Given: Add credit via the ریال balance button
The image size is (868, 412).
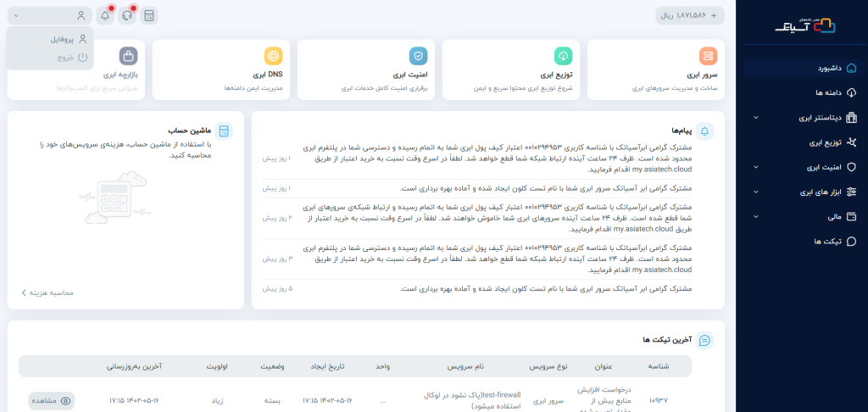Looking at the screenshot, I should (x=690, y=15).
